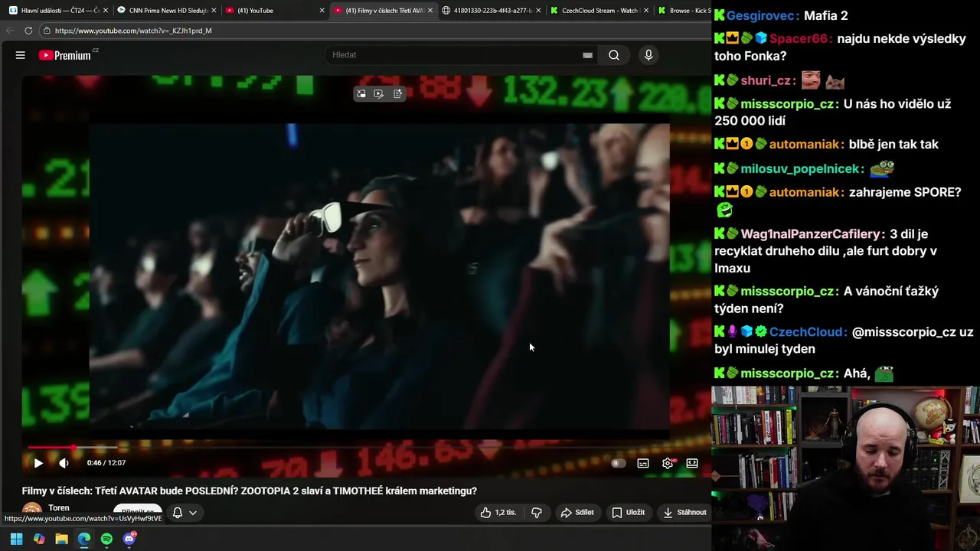Close the CNN Prima News tab

(x=214, y=11)
